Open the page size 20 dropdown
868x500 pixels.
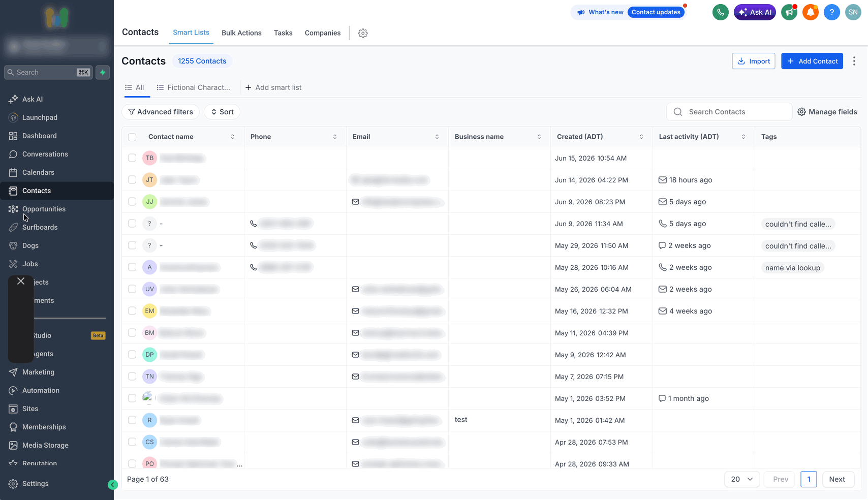tap(742, 479)
